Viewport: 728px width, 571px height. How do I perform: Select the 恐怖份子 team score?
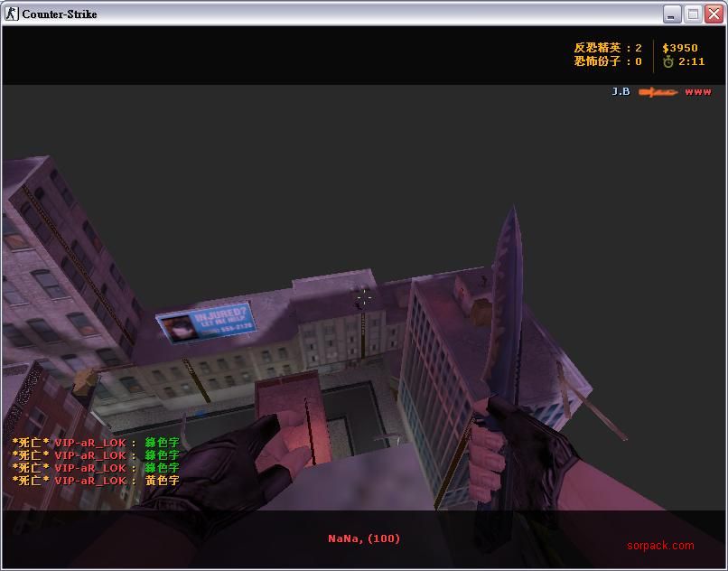[608, 62]
